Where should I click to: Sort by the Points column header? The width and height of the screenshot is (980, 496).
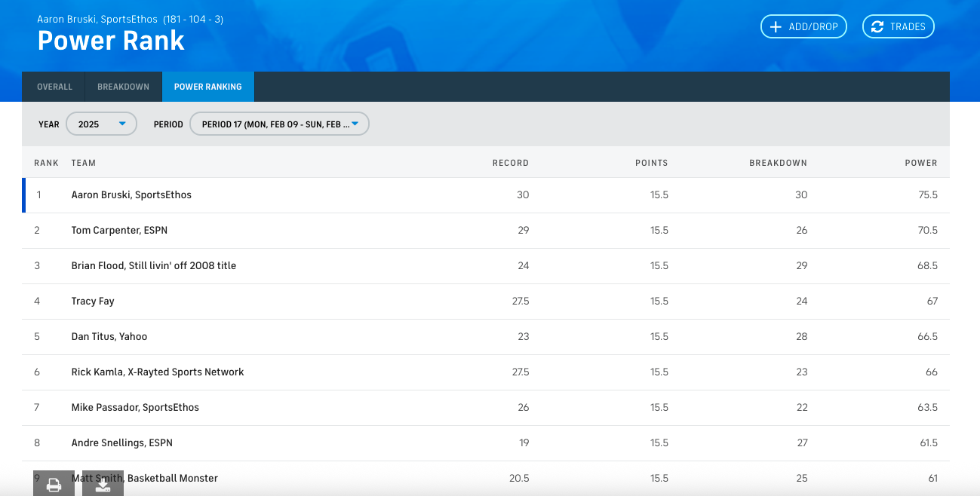651,163
